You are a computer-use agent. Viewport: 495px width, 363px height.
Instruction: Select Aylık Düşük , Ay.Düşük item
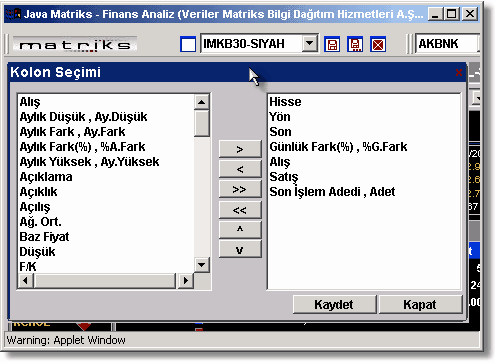(x=83, y=117)
